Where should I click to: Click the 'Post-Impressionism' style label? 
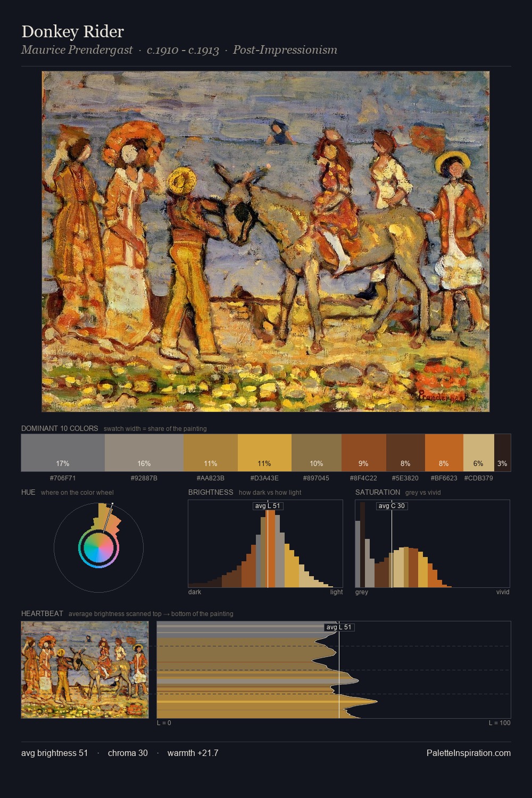point(285,50)
